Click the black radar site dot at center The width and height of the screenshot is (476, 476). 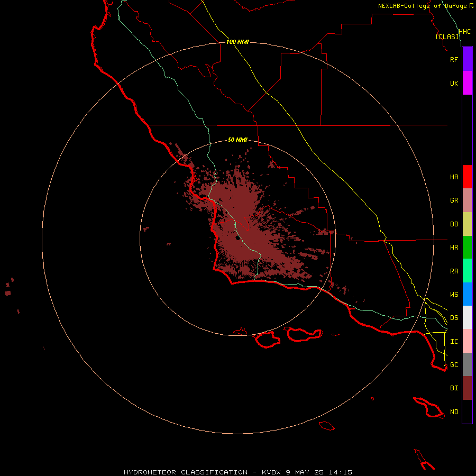[237, 238]
